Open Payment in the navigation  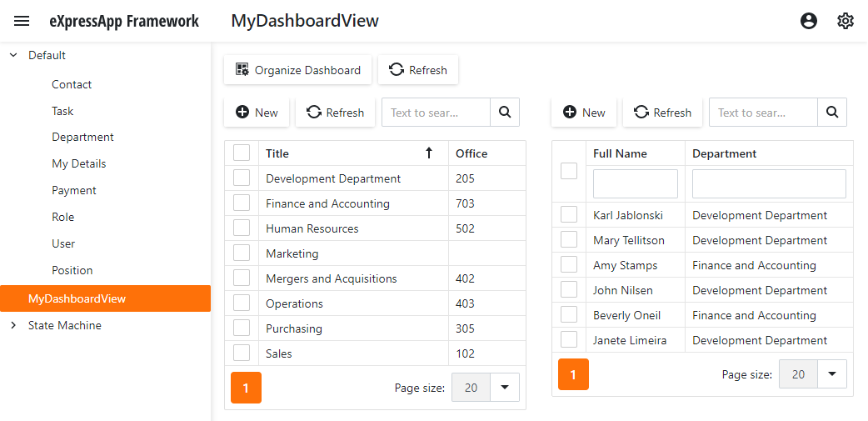point(74,190)
